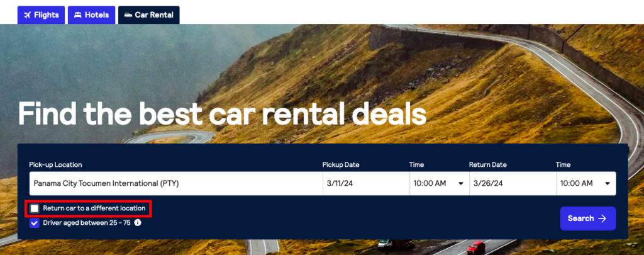Screen dimensions: 644x255
Task: Enable Return car to a different location checkbox
Action: (x=35, y=208)
